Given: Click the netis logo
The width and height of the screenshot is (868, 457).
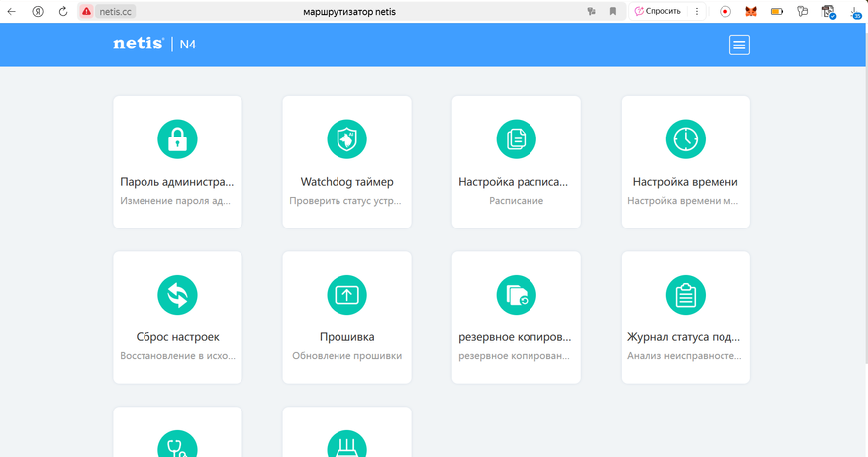Looking at the screenshot, I should pos(139,44).
